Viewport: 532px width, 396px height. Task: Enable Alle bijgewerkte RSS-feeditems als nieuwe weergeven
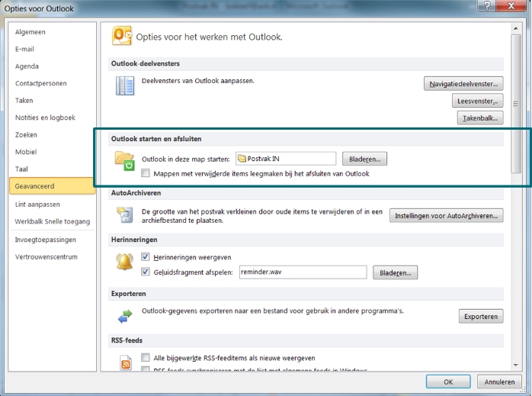click(x=146, y=357)
